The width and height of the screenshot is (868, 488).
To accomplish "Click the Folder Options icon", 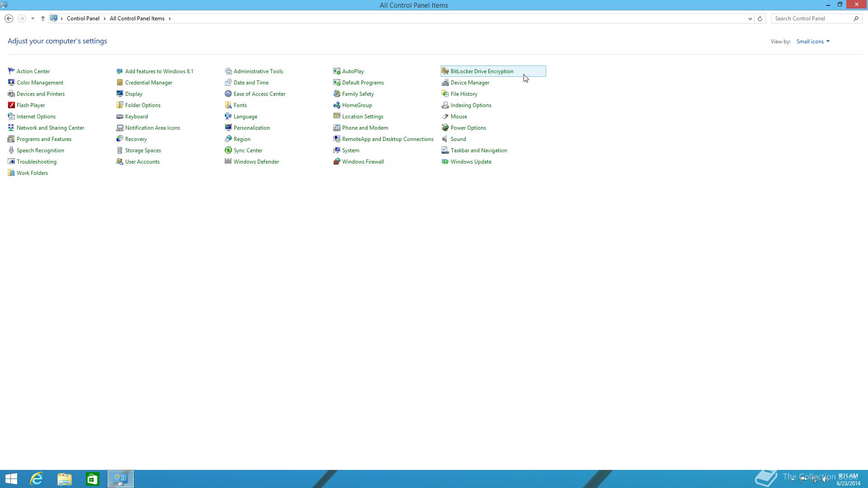I will [x=120, y=105].
